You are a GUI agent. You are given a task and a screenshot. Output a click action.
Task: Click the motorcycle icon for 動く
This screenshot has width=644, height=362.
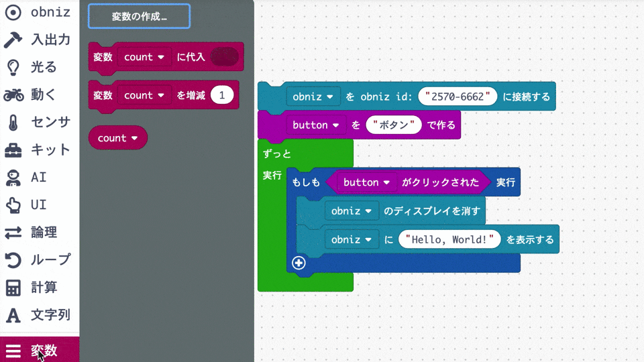click(13, 95)
